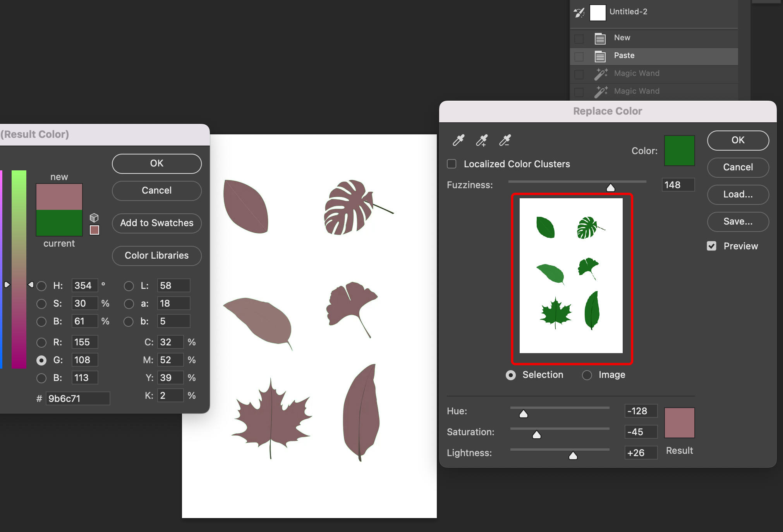Screen dimensions: 783x532
Task: Uncheck the Preview checkbox
Action: pos(711,246)
